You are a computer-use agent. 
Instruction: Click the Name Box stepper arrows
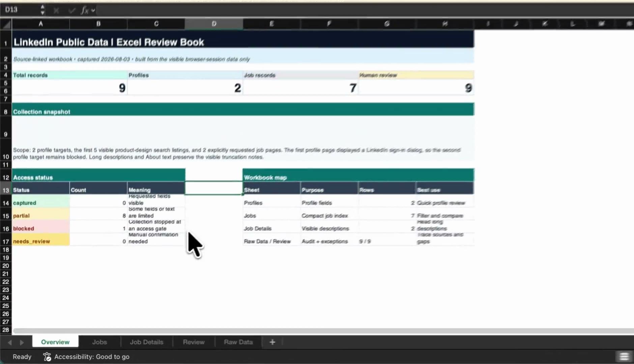(x=42, y=10)
